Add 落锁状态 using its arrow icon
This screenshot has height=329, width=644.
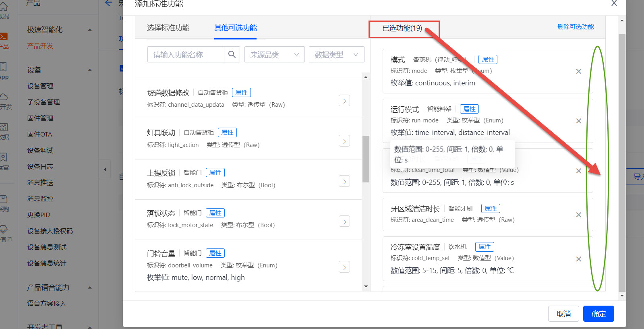pyautogui.click(x=344, y=221)
